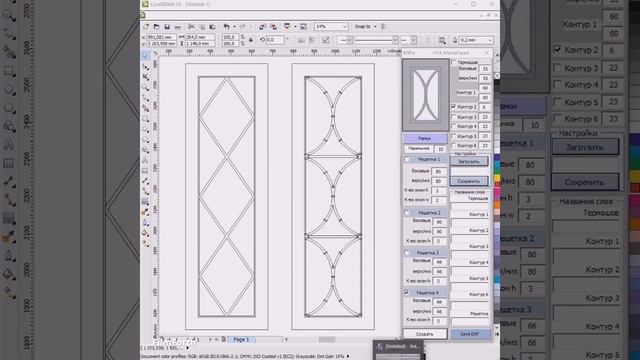The height and width of the screenshot is (360, 640).
Task: Uncheck the Решетка 4 checkbox
Action: [x=407, y=293]
